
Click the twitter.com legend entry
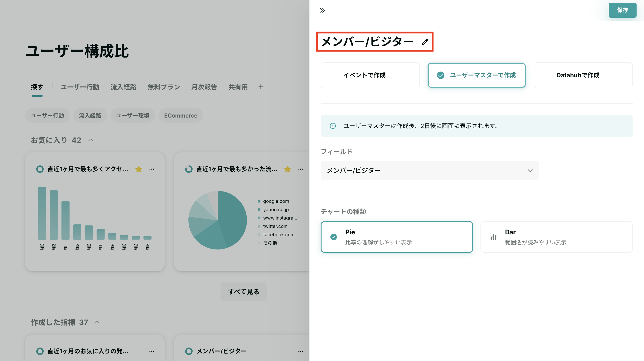273,226
